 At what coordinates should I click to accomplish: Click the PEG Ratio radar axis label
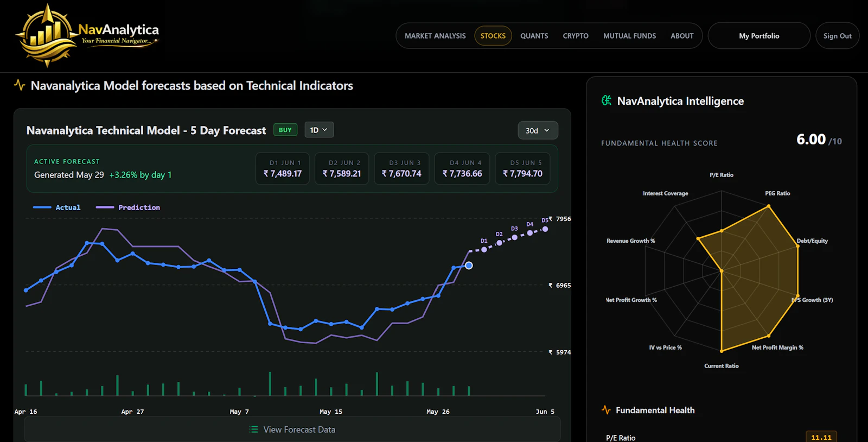click(x=777, y=193)
